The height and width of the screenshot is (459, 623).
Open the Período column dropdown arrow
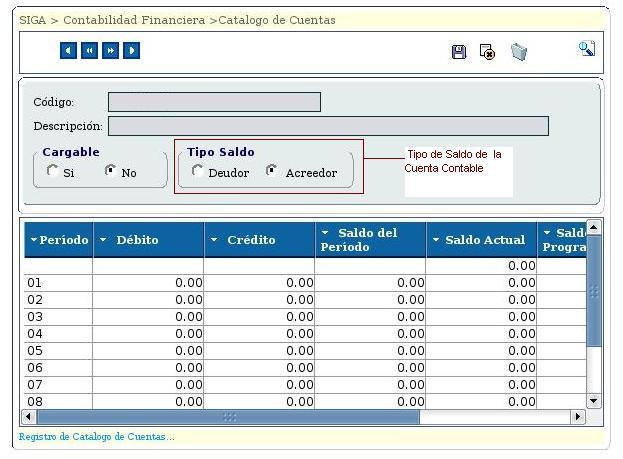(34, 240)
